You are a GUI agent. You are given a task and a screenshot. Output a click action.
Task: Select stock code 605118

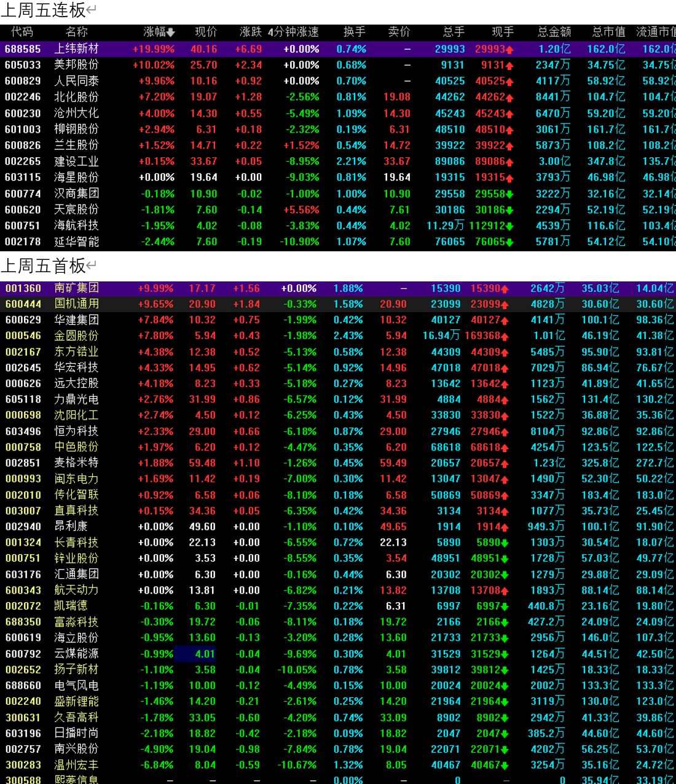pyautogui.click(x=23, y=399)
